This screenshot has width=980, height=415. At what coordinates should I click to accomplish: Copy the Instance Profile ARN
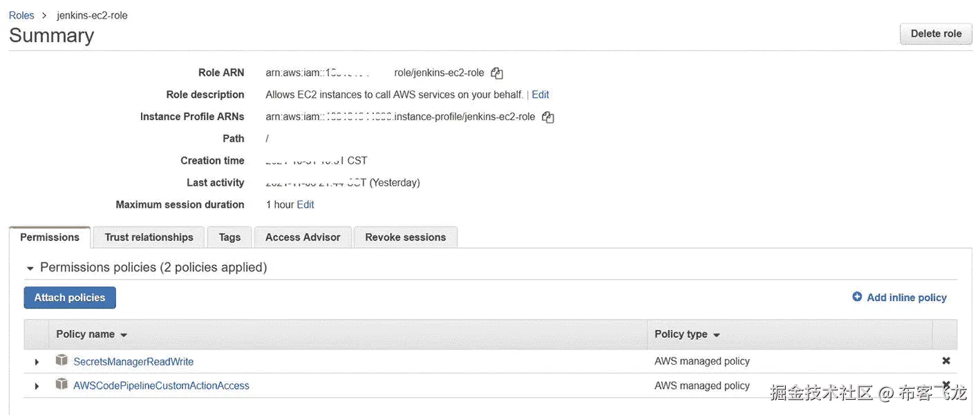tap(547, 117)
